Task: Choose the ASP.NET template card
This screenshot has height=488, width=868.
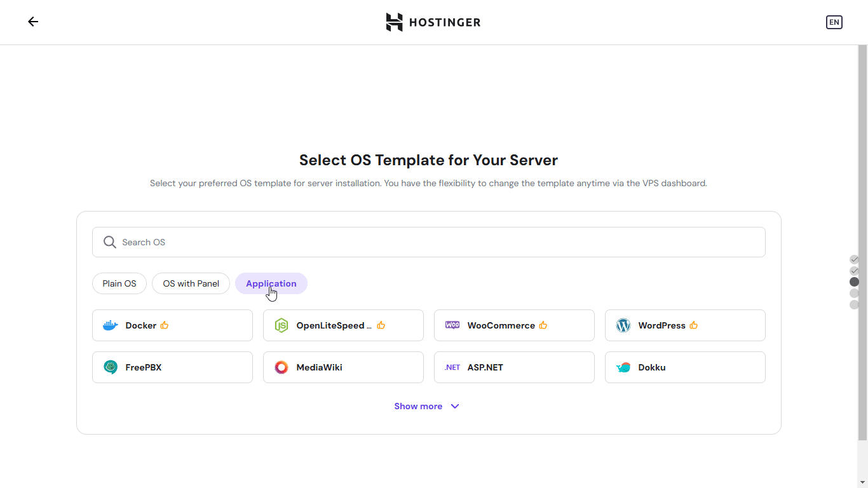Action: point(514,367)
